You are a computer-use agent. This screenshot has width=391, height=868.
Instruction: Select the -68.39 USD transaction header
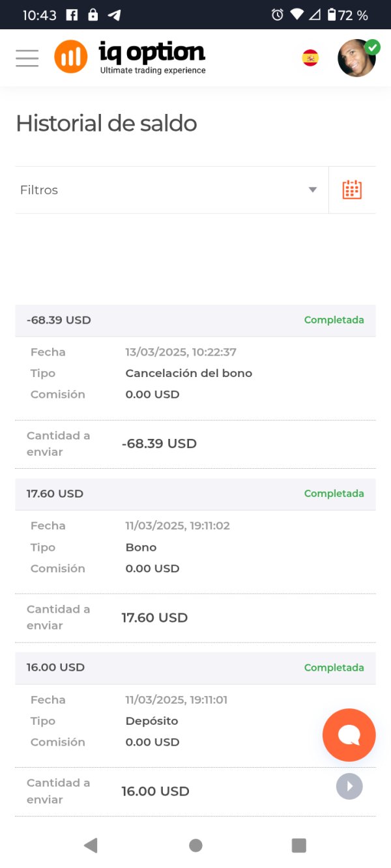(x=59, y=320)
